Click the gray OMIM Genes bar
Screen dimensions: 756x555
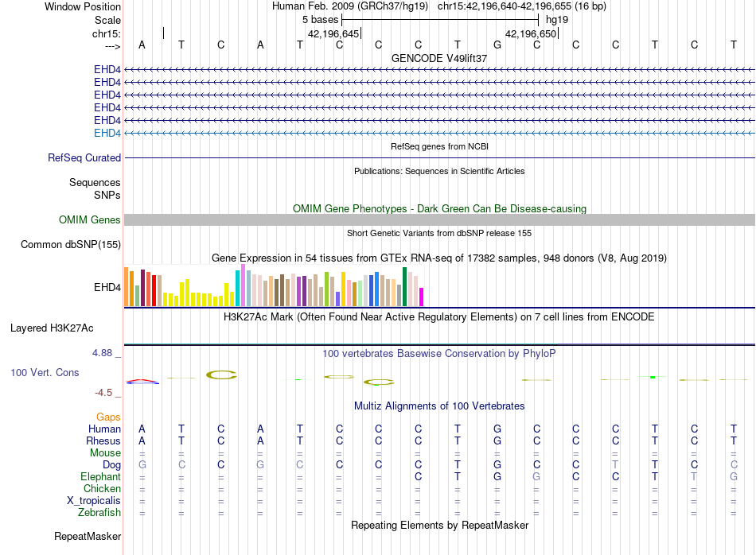coord(439,219)
